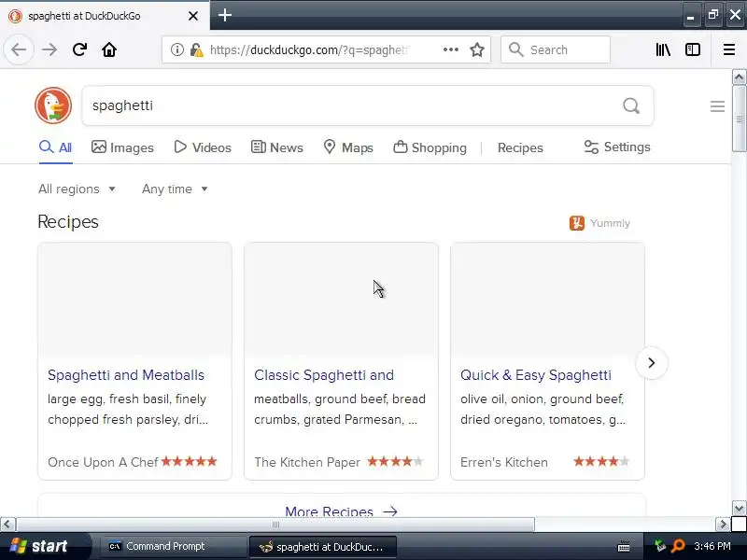
Task: Go back with the browser back arrow
Action: pyautogui.click(x=19, y=49)
